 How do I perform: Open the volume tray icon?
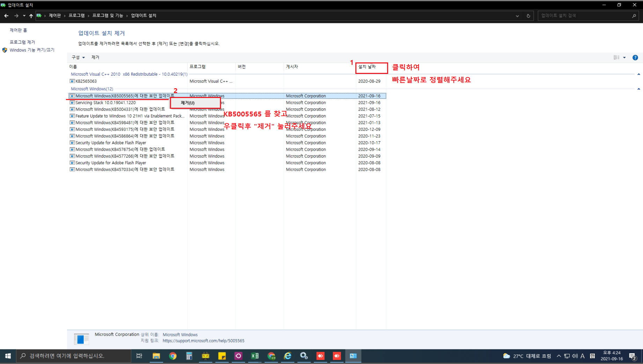click(575, 356)
